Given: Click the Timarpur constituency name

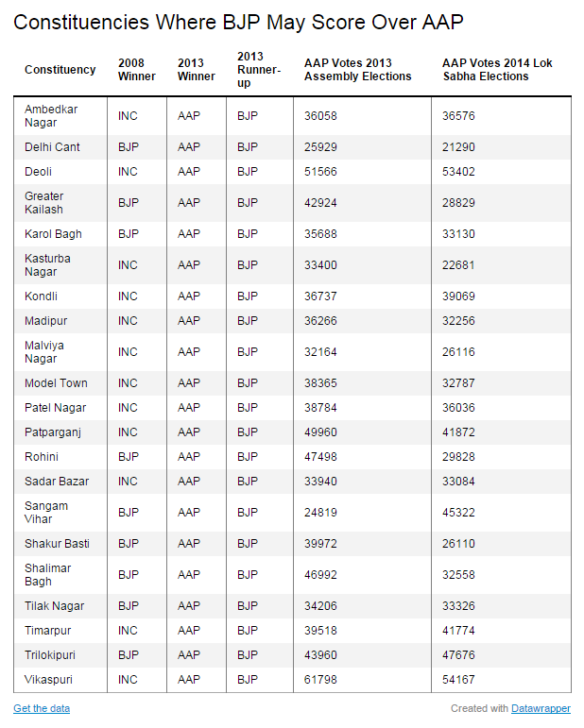Looking at the screenshot, I should pyautogui.click(x=48, y=631).
